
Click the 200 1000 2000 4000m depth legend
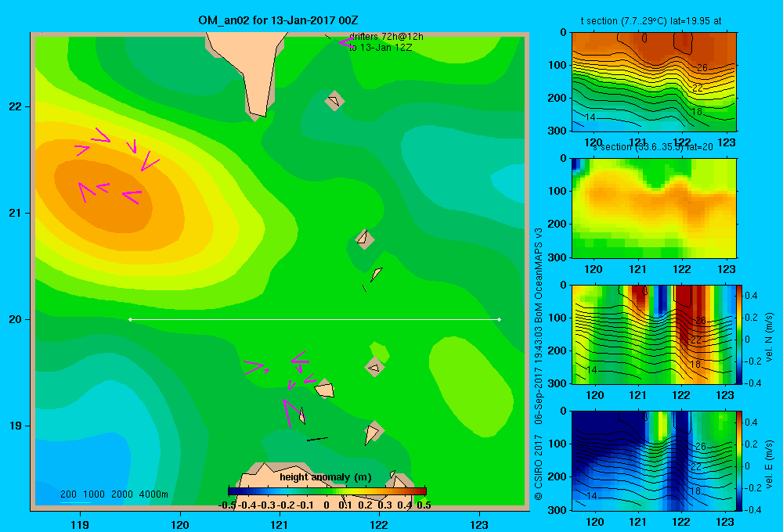pos(114,494)
